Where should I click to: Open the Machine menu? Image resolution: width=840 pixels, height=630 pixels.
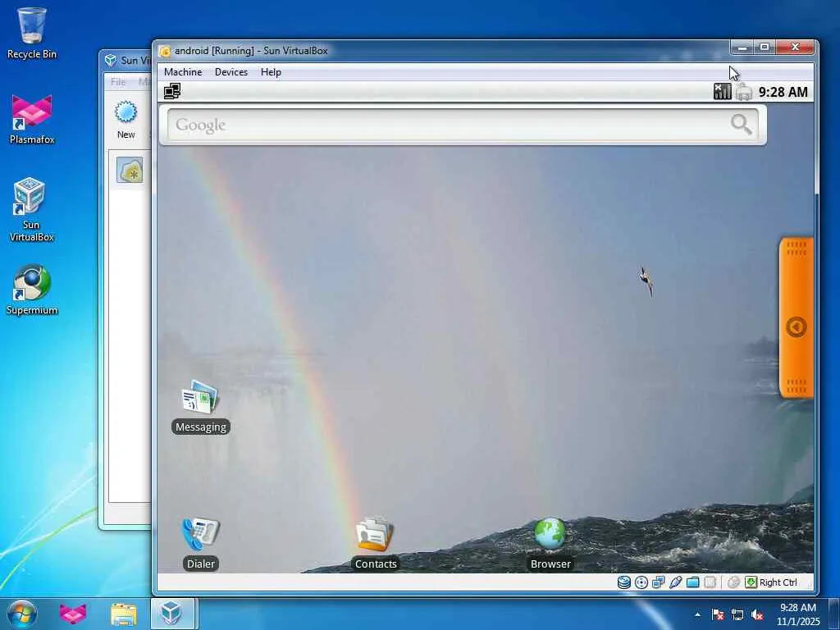point(183,72)
